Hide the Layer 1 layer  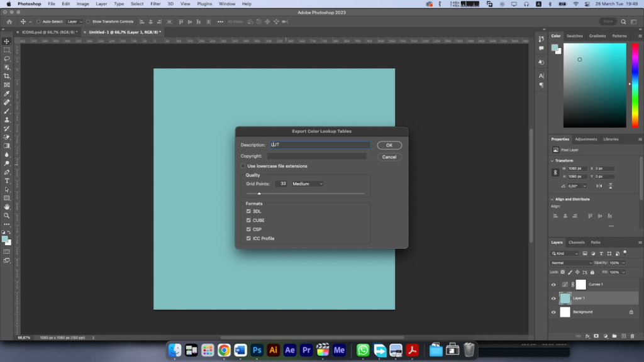(553, 299)
